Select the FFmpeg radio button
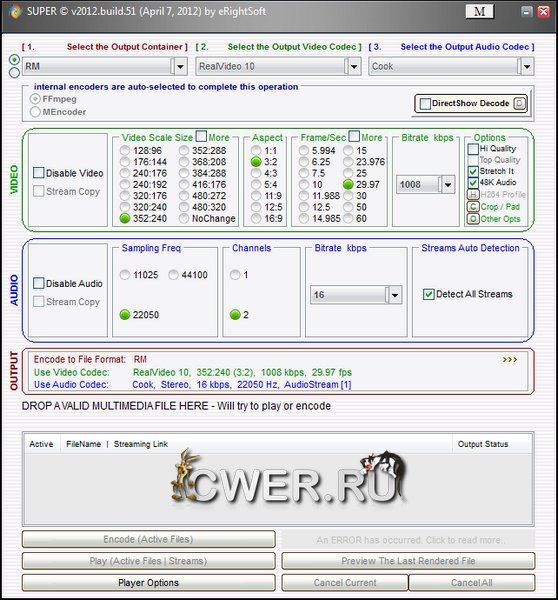 tap(35, 99)
